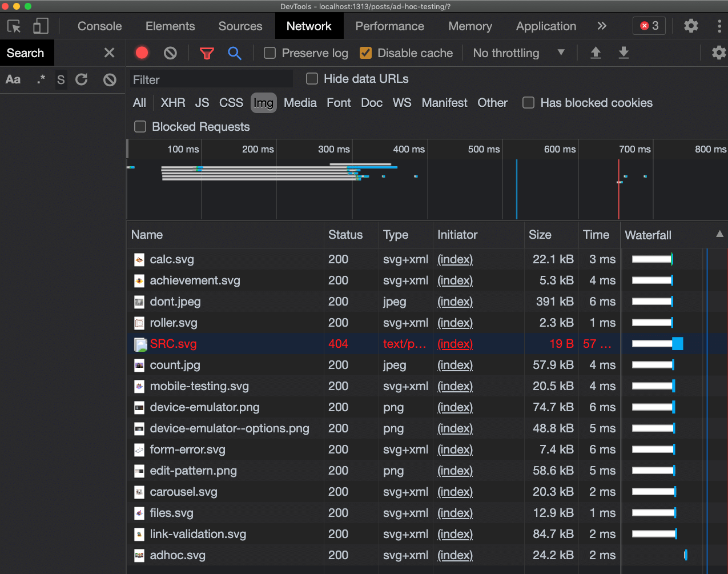
Task: Sort by the Waterfall column arrow
Action: point(719,234)
